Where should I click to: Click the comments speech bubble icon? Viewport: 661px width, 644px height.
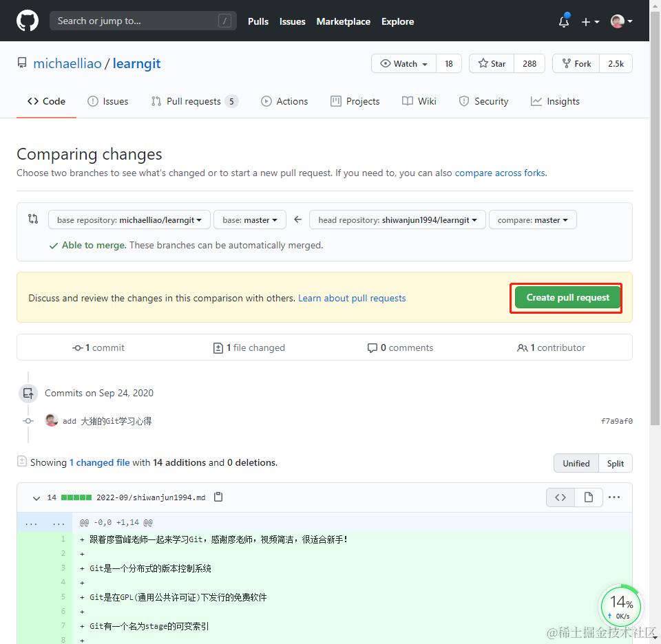click(372, 348)
